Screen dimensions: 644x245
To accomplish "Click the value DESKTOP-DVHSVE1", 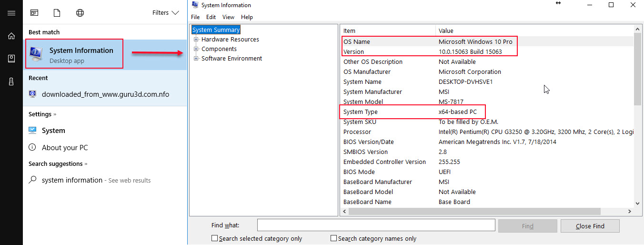I will [x=465, y=82].
